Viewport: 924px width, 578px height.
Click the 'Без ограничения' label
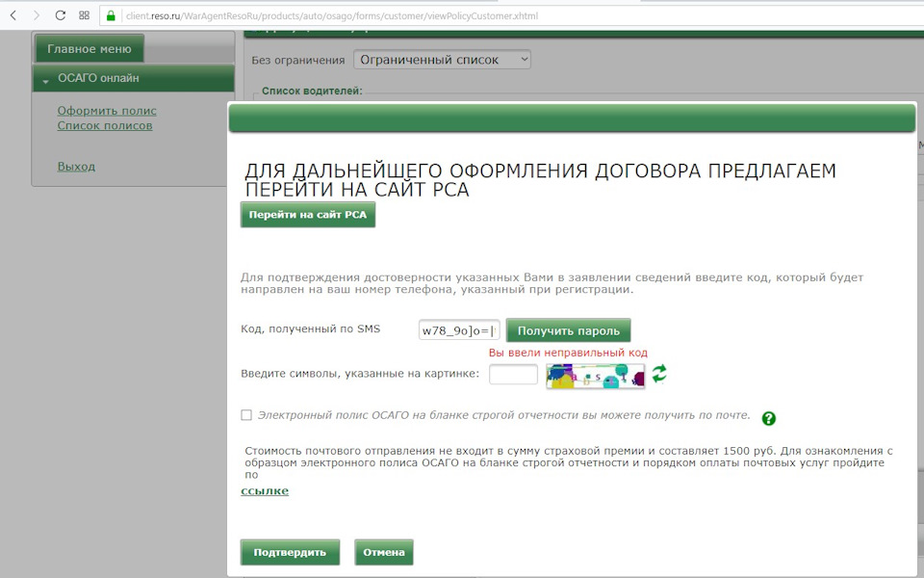(x=298, y=60)
